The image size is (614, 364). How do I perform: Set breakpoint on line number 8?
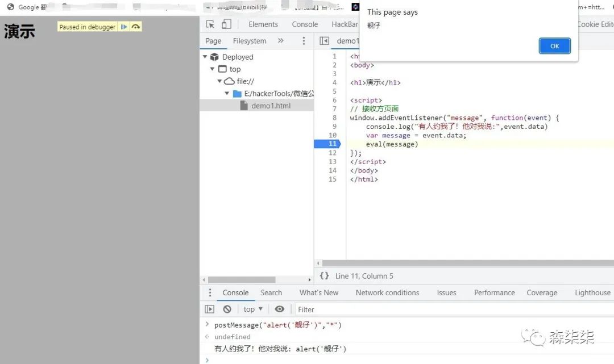point(334,118)
